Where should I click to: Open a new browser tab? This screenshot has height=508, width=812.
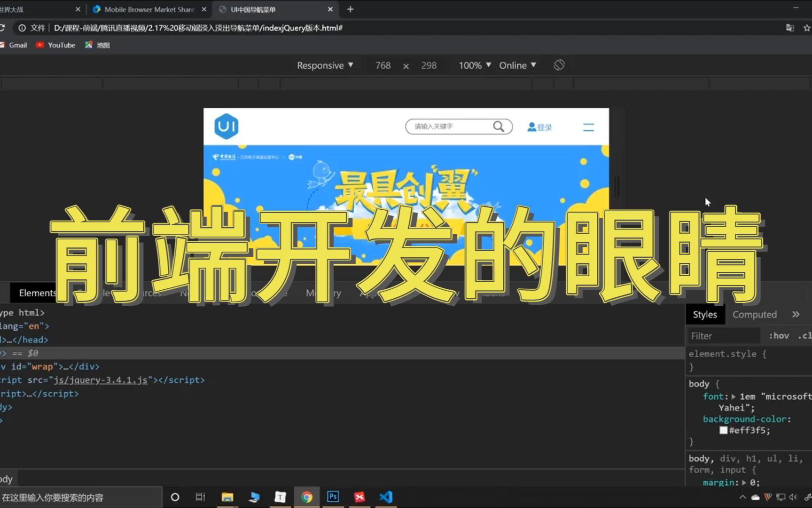[x=350, y=9]
